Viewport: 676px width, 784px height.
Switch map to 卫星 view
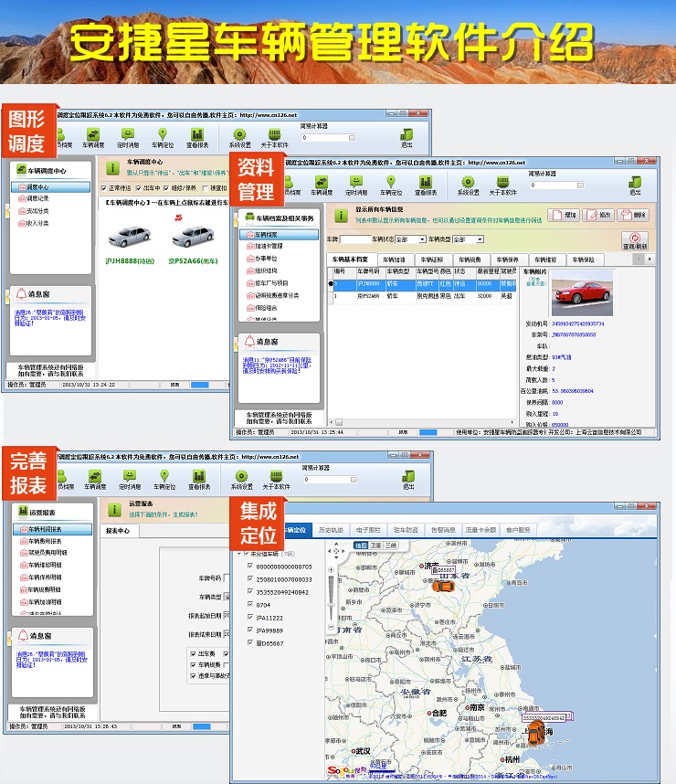pyautogui.click(x=376, y=546)
